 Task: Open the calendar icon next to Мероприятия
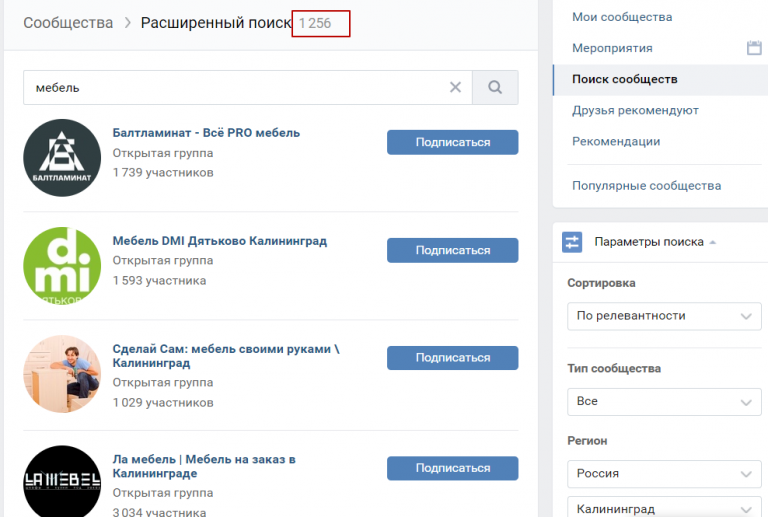pyautogui.click(x=754, y=47)
